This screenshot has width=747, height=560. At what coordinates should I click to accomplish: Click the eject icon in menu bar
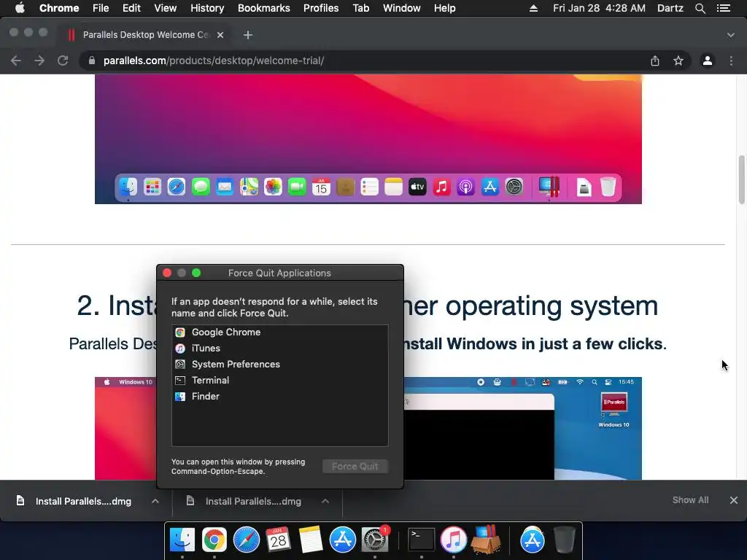pyautogui.click(x=533, y=8)
